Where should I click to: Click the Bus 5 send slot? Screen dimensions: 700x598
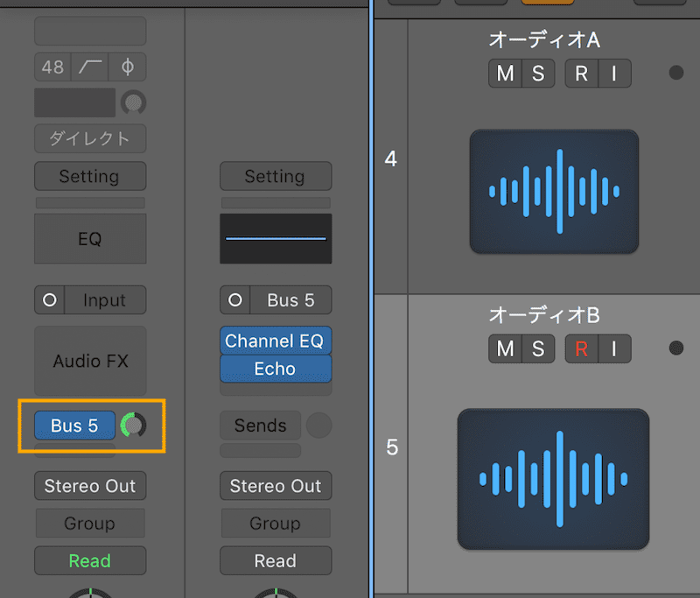point(74,426)
